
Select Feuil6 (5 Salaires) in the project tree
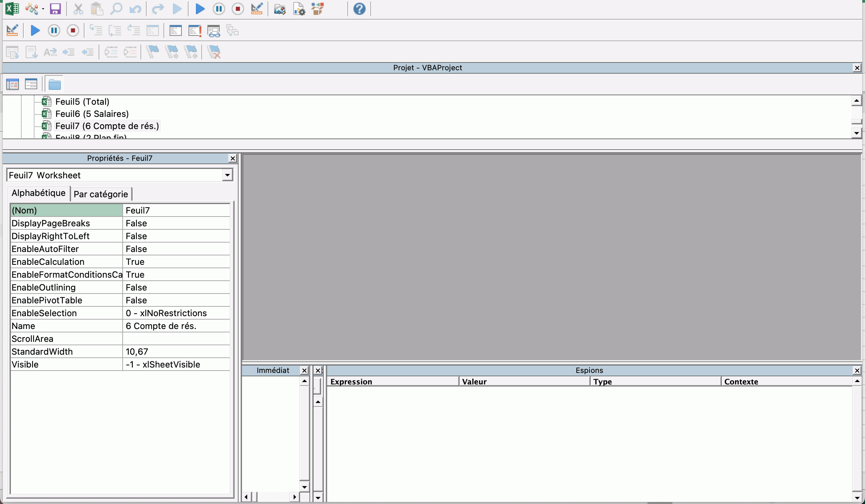[92, 114]
